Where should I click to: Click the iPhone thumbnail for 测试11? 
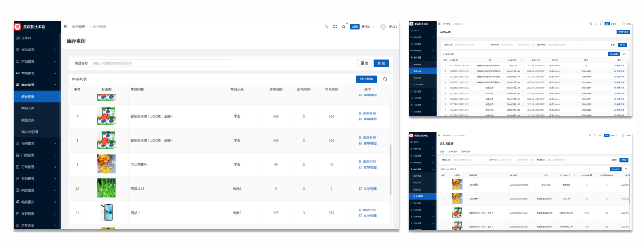click(x=106, y=212)
